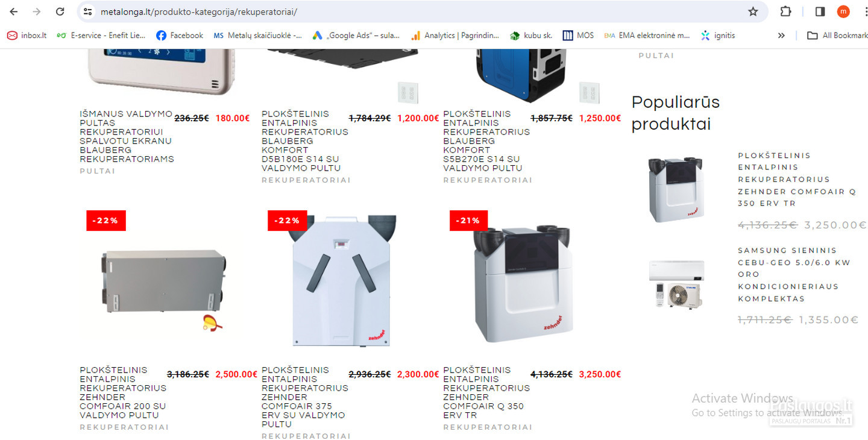
Task: Click site information icon in address bar
Action: click(88, 11)
